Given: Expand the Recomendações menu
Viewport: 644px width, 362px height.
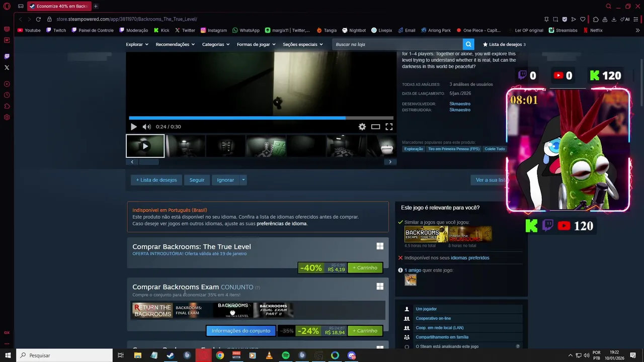Looking at the screenshot, I should tap(175, 44).
